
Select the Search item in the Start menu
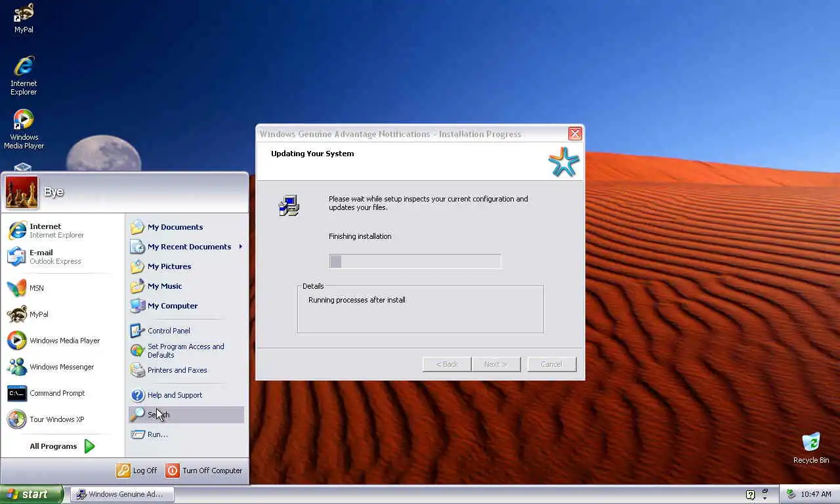pyautogui.click(x=186, y=415)
